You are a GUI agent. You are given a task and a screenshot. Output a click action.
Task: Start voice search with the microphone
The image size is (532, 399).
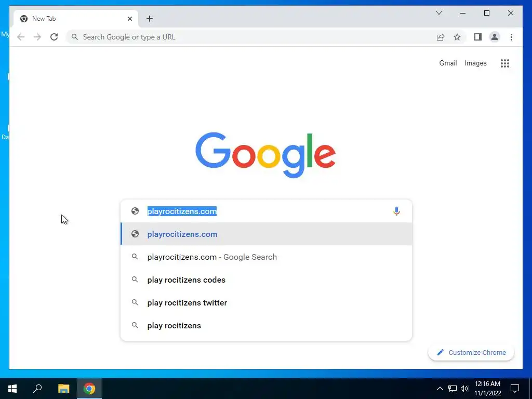[396, 211]
